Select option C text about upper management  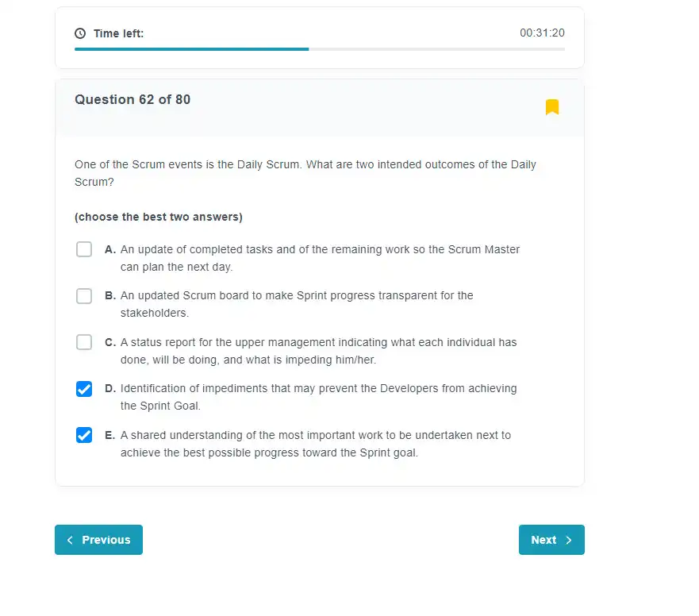pyautogui.click(x=318, y=351)
